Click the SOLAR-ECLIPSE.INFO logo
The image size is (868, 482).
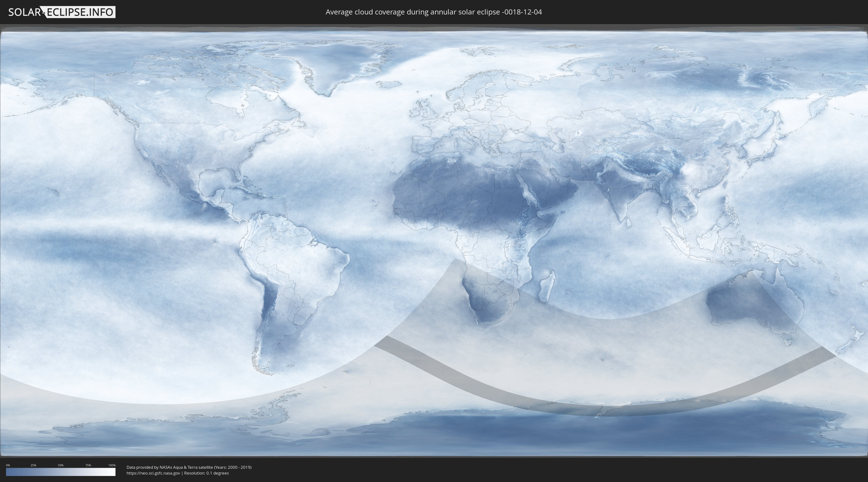62,12
